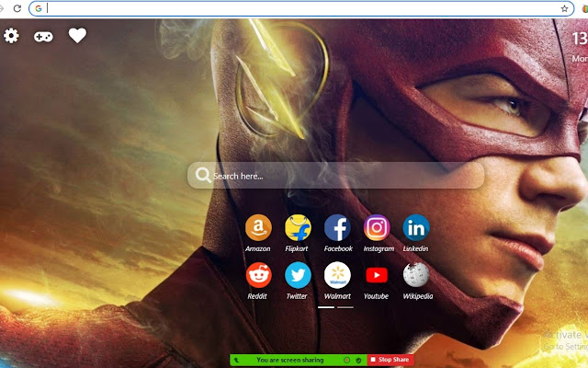
Task: Reload the page with the refresh icon
Action: [17, 8]
